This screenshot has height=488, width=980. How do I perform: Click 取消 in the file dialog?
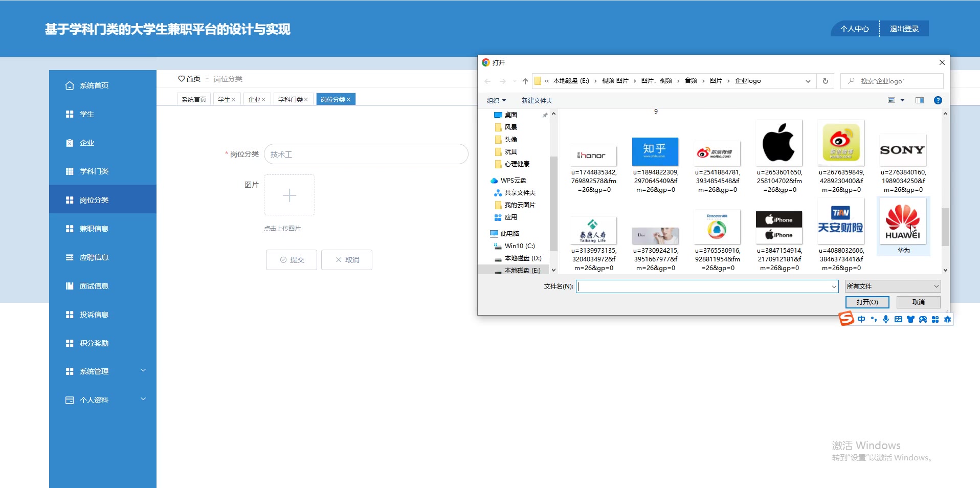tap(919, 302)
